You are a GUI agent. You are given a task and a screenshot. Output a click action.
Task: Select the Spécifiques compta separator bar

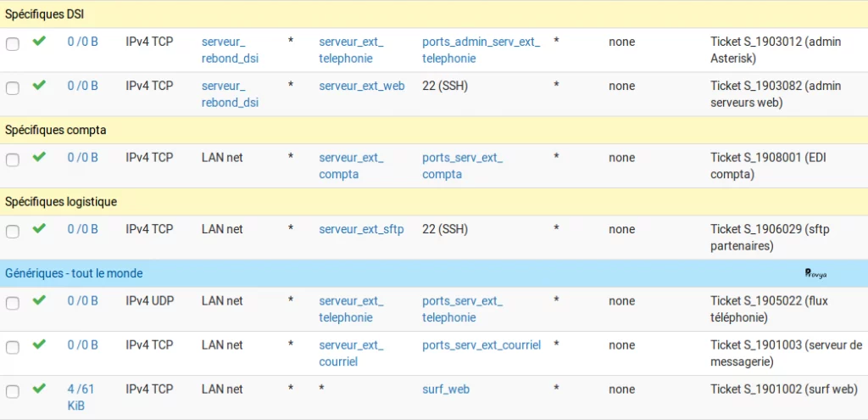[434, 130]
